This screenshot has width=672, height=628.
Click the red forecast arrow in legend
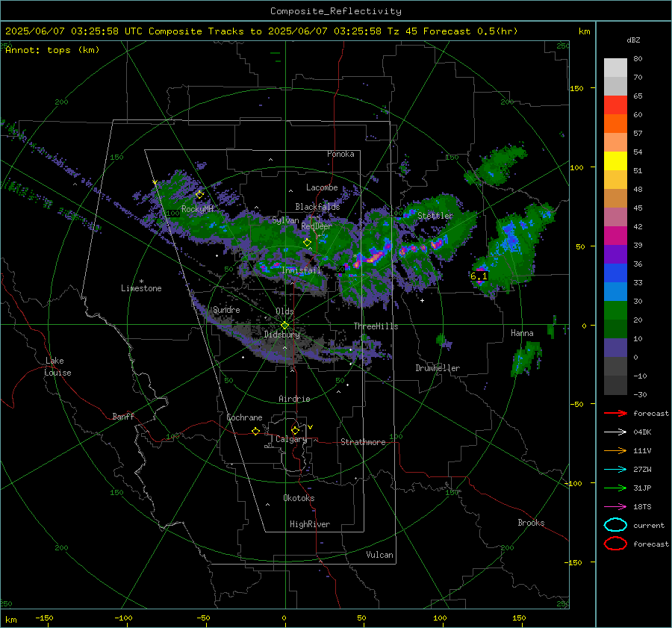point(615,413)
